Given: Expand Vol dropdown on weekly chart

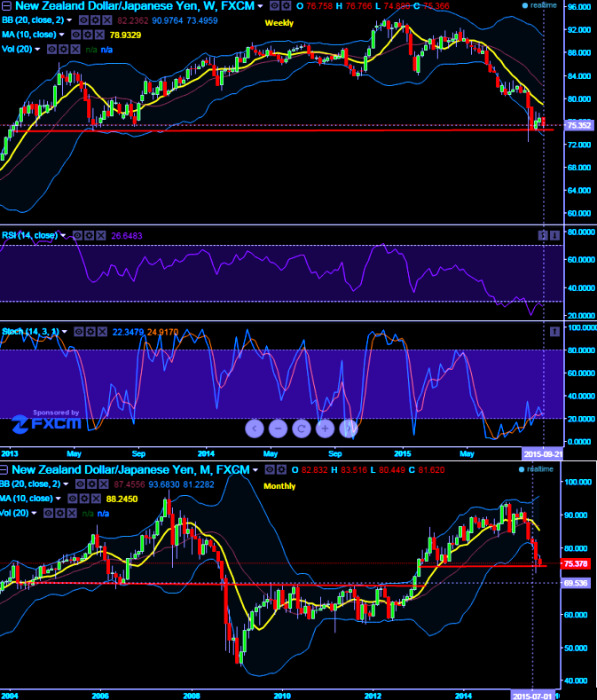Looking at the screenshot, I should (x=37, y=49).
